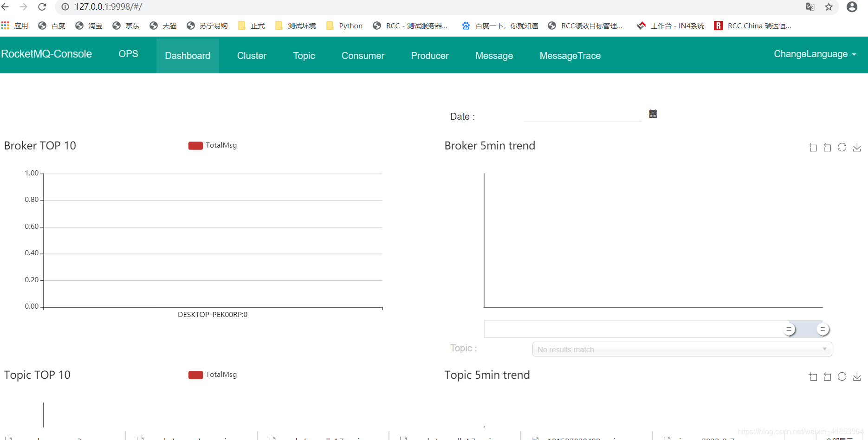View site information icon in address bar
The width and height of the screenshot is (868, 440).
[65, 6]
